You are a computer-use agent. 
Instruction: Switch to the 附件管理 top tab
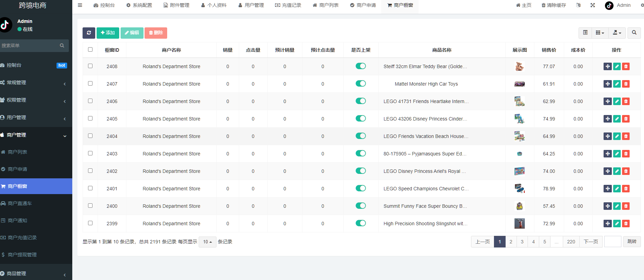(x=176, y=5)
